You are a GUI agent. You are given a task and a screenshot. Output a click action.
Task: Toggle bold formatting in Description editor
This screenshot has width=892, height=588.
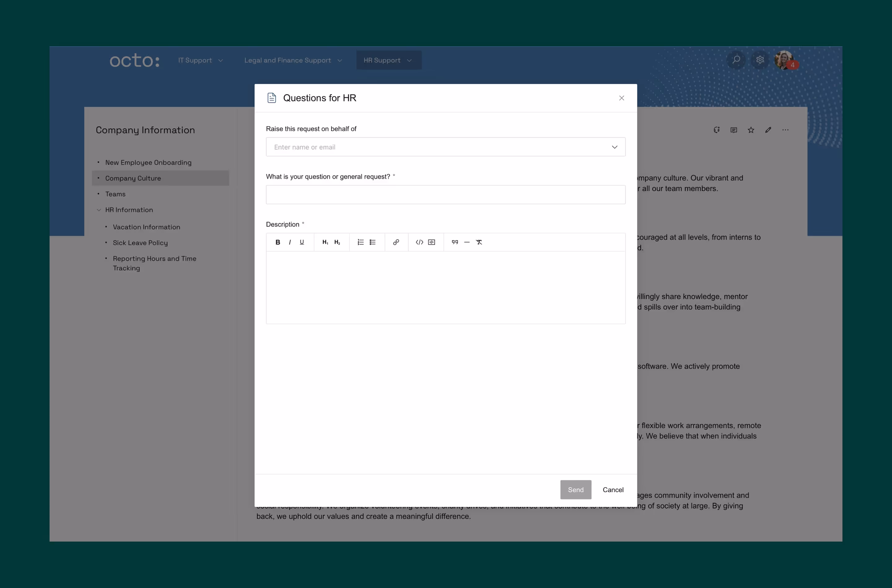point(278,242)
